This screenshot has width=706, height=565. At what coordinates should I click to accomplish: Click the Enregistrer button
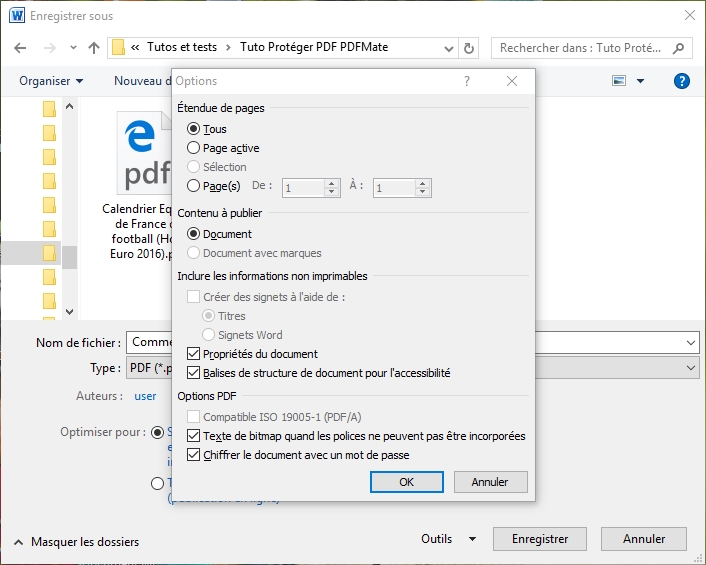(539, 539)
